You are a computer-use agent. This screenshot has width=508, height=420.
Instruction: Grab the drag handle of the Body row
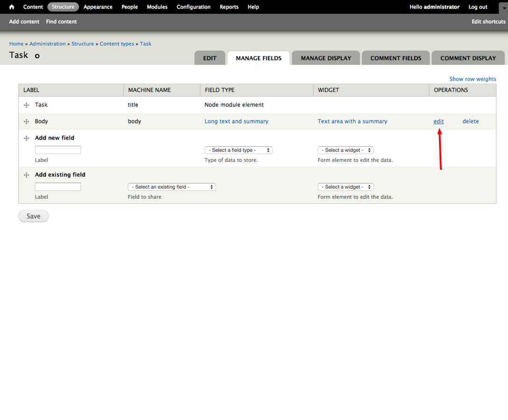[x=27, y=121]
